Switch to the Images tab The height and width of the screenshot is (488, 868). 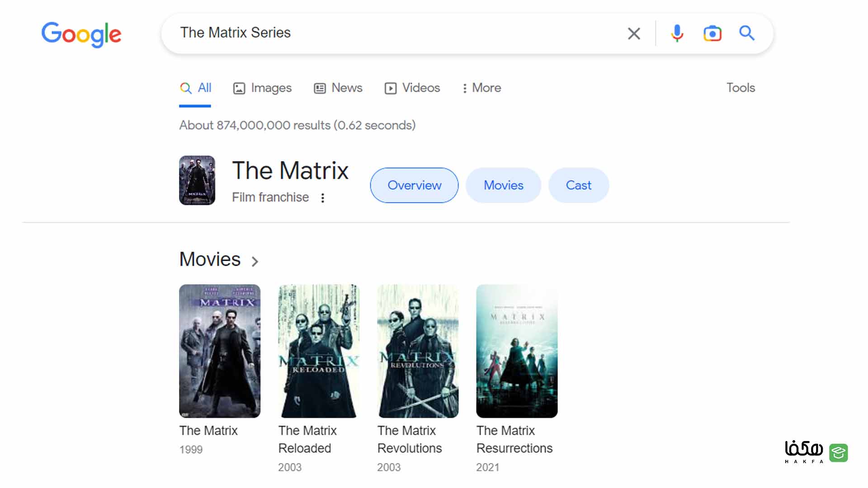point(262,88)
